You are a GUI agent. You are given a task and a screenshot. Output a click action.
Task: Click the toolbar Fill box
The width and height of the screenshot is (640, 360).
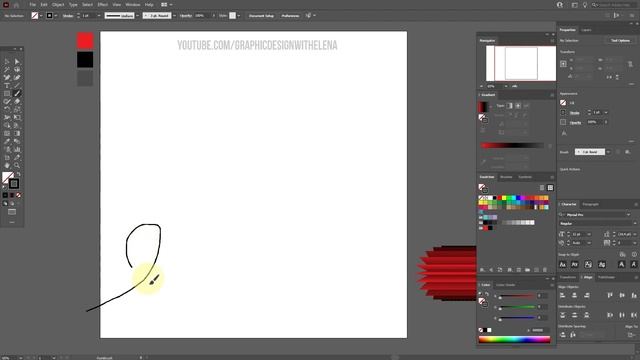tap(7, 177)
